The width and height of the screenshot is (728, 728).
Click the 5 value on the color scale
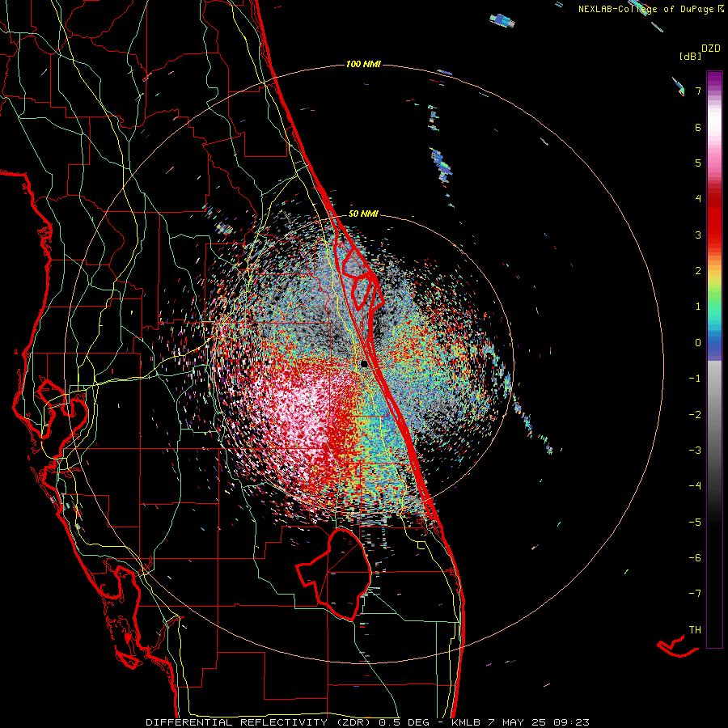(698, 163)
